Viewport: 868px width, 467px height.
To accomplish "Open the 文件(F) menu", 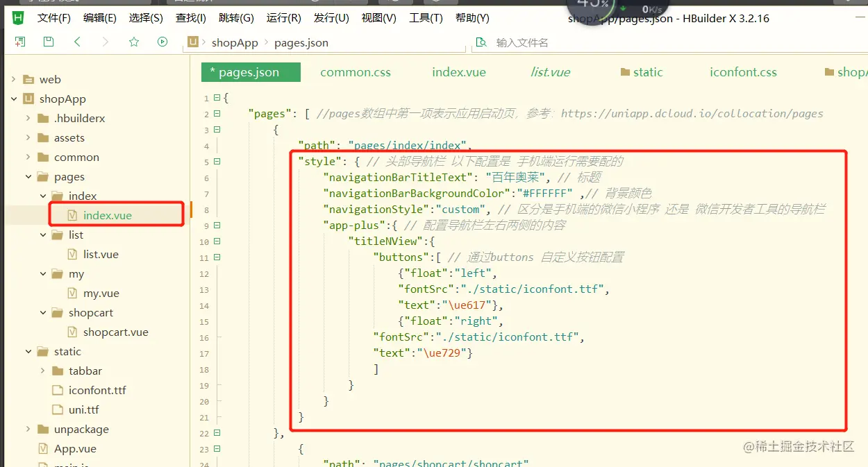I will pos(54,18).
